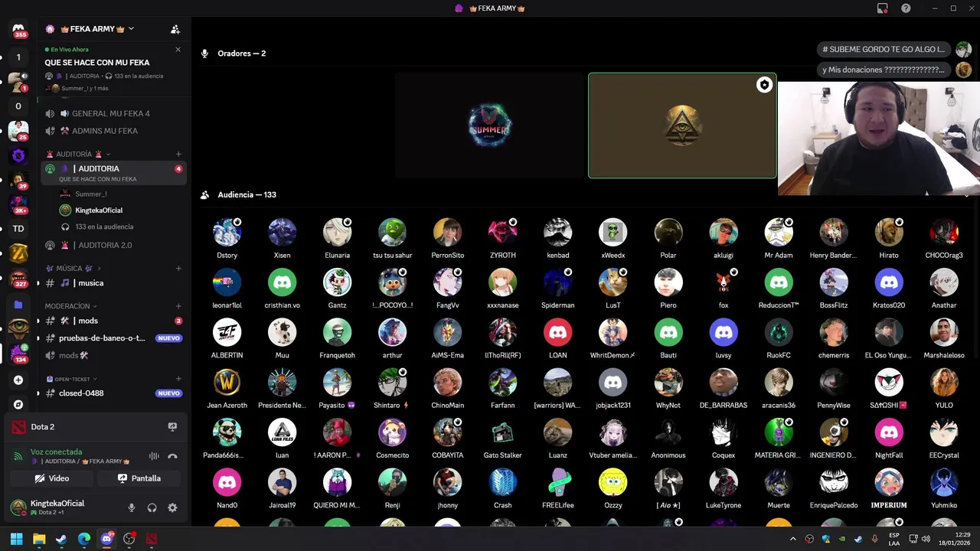Click audience member Dstory avatar
The height and width of the screenshot is (551, 980).
point(227,232)
